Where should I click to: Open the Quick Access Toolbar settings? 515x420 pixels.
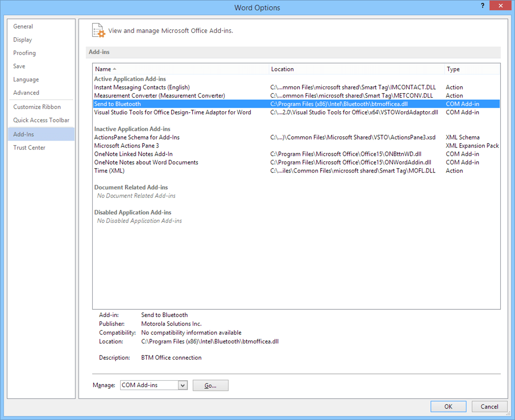click(x=41, y=120)
